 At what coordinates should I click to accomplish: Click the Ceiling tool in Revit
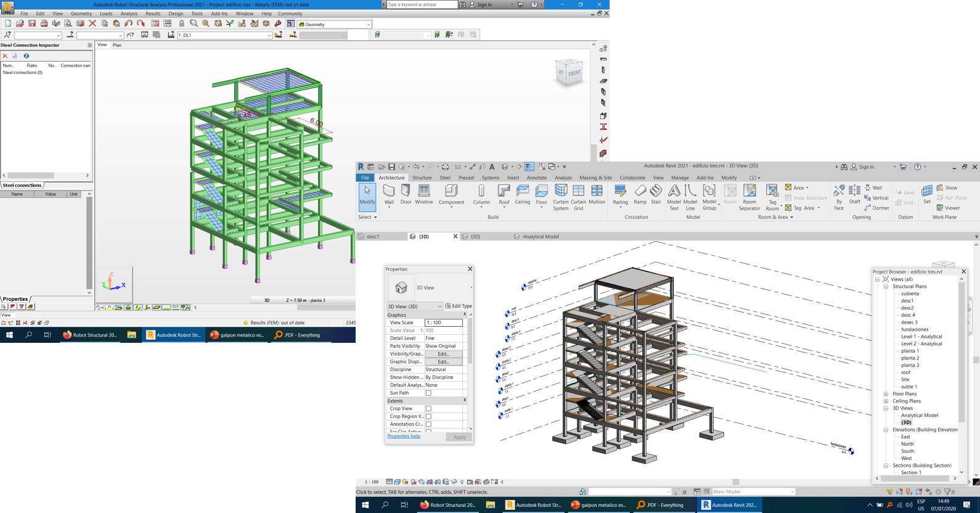(523, 194)
